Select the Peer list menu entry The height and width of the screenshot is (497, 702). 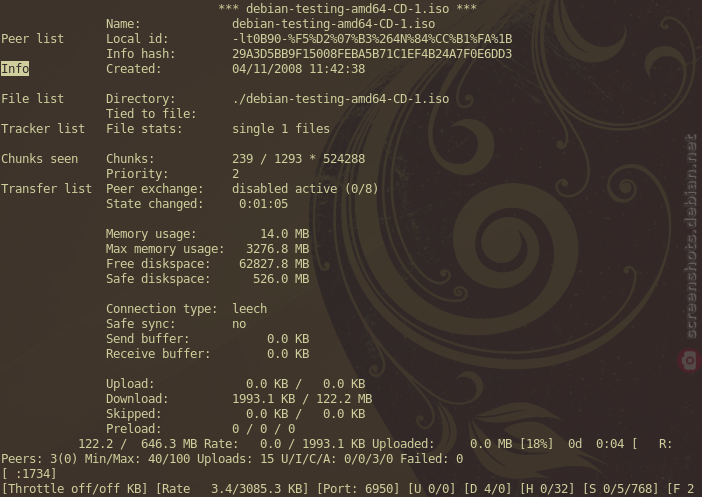pyautogui.click(x=32, y=39)
